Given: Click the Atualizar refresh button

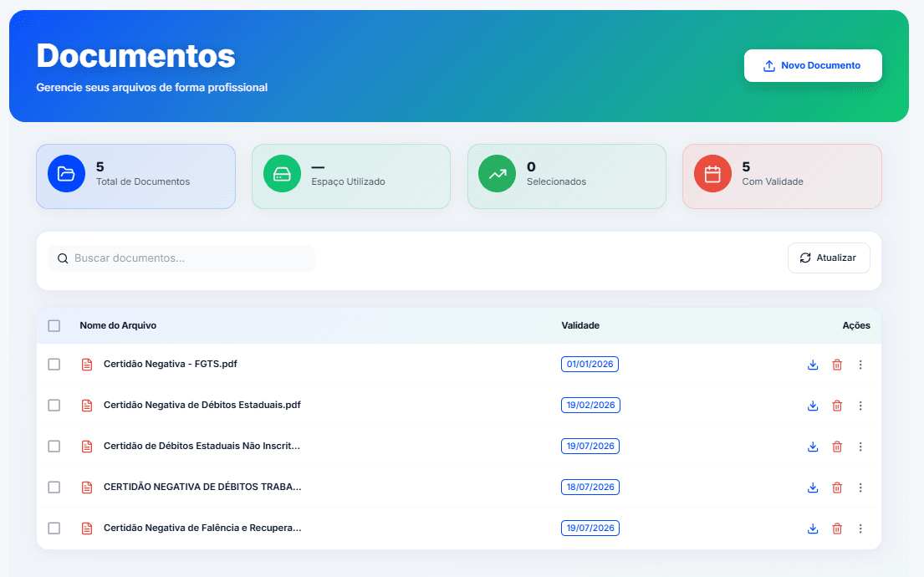Looking at the screenshot, I should point(828,258).
